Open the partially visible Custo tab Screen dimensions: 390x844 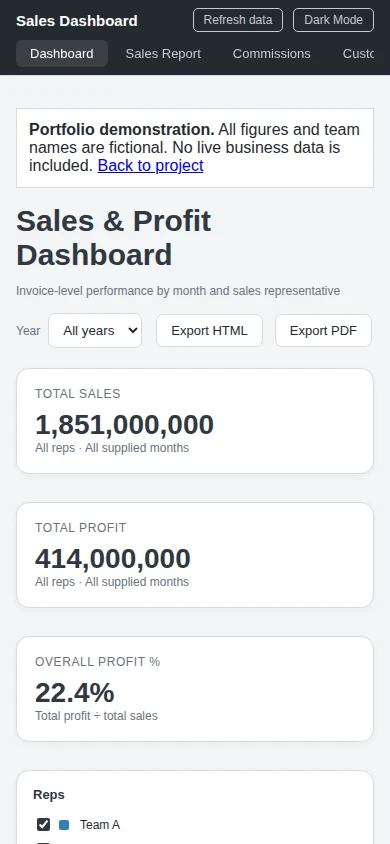tap(358, 54)
